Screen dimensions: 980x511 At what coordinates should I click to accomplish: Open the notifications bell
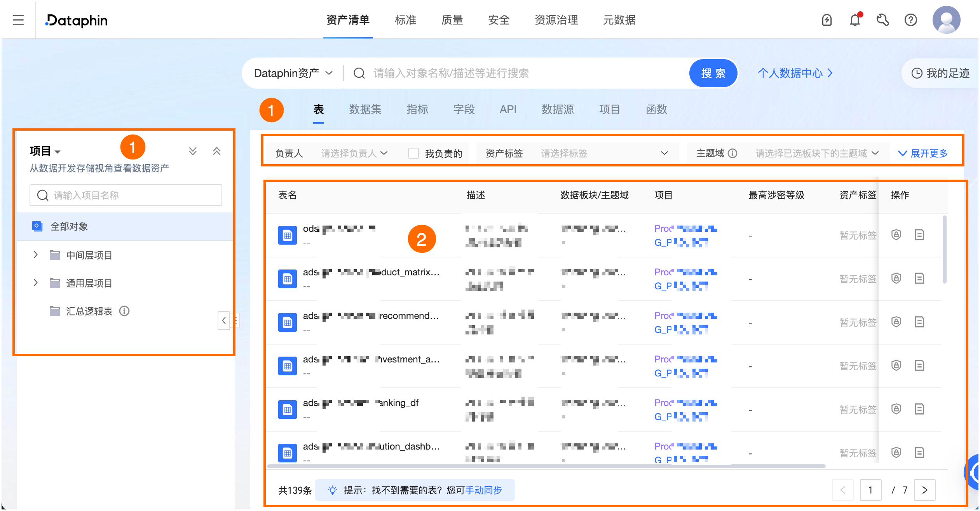[855, 20]
